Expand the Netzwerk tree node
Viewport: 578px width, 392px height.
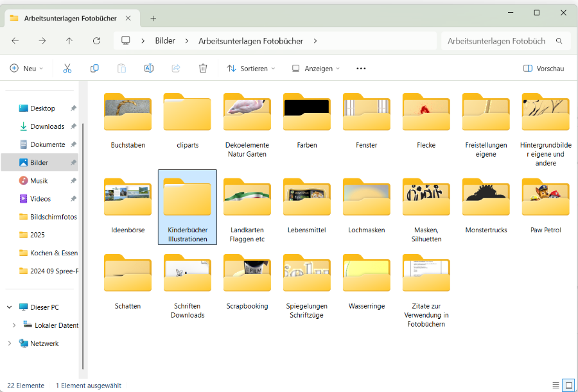tap(10, 343)
